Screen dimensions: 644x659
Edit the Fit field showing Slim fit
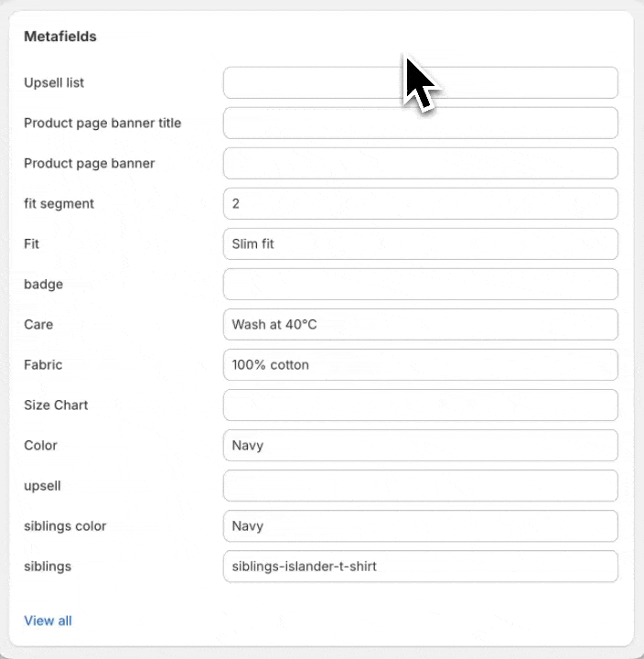[x=420, y=243]
